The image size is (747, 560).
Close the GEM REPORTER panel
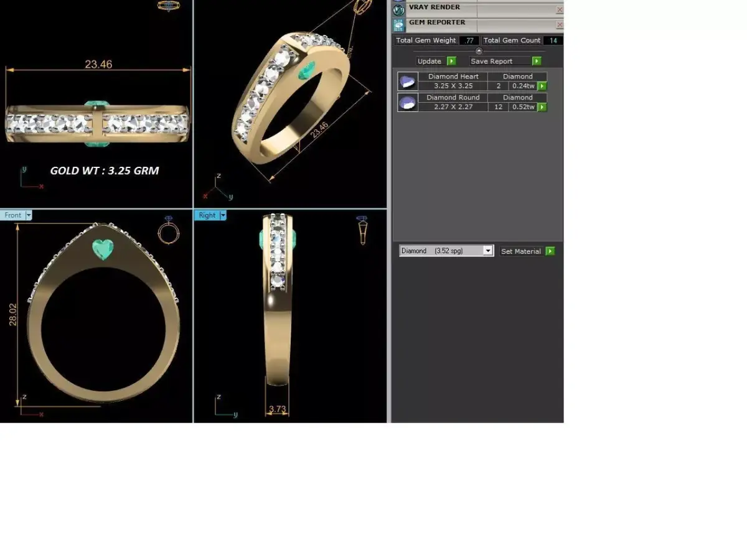(559, 25)
